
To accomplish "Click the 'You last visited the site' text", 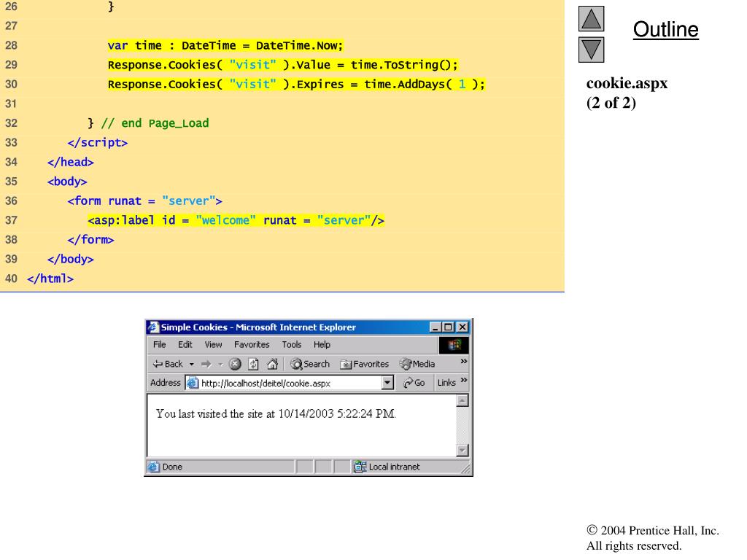I will pos(276,414).
